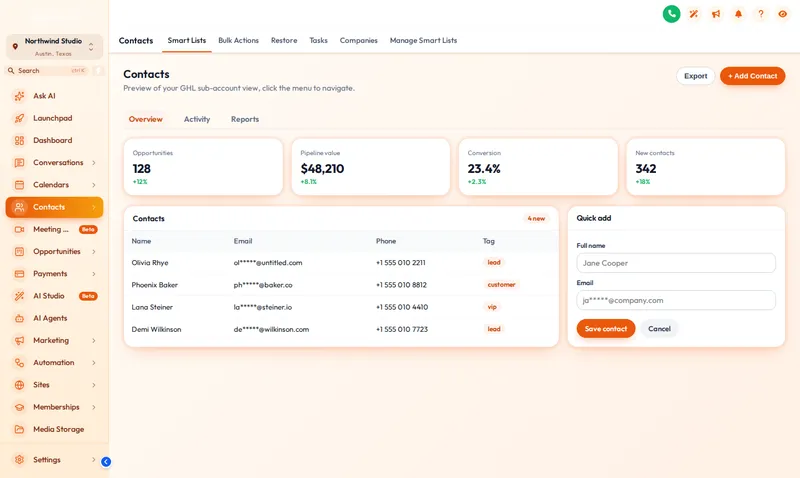Click the Meeting camera icon
Image resolution: width=800 pixels, height=478 pixels.
click(19, 230)
